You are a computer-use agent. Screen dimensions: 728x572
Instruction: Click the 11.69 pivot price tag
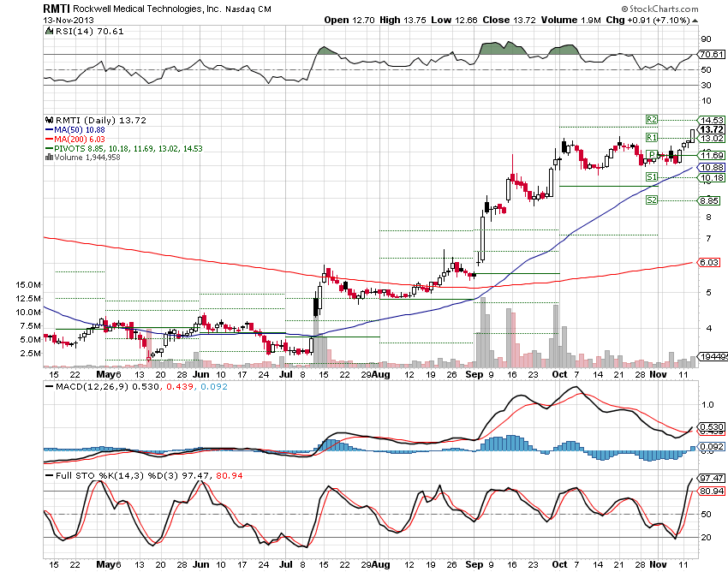click(x=711, y=155)
